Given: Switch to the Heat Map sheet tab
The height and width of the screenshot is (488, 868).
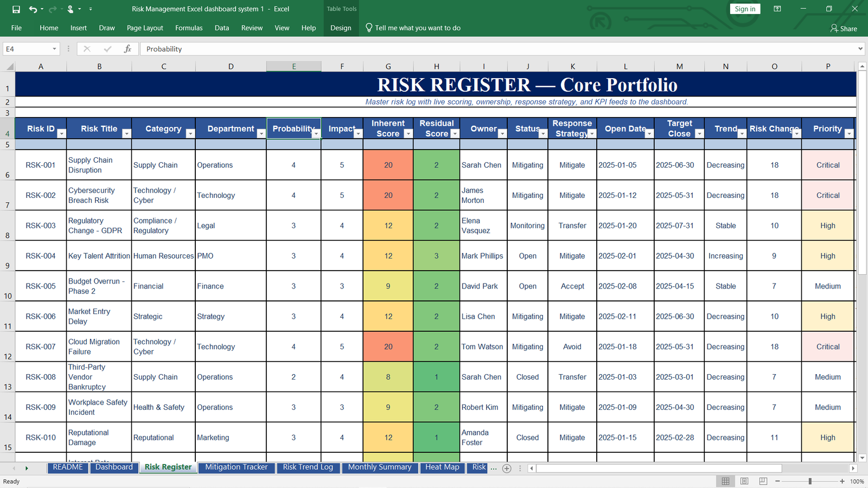Looking at the screenshot, I should (442, 467).
